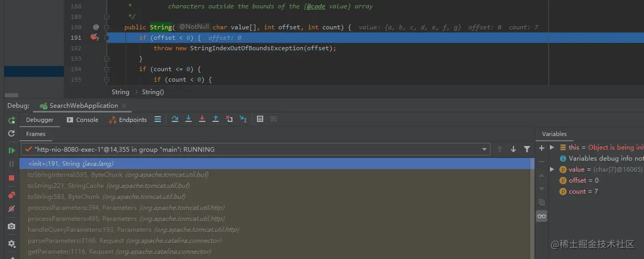The image size is (644, 259).
Task: Select frame toString:221, StringCache
Action: click(275, 186)
